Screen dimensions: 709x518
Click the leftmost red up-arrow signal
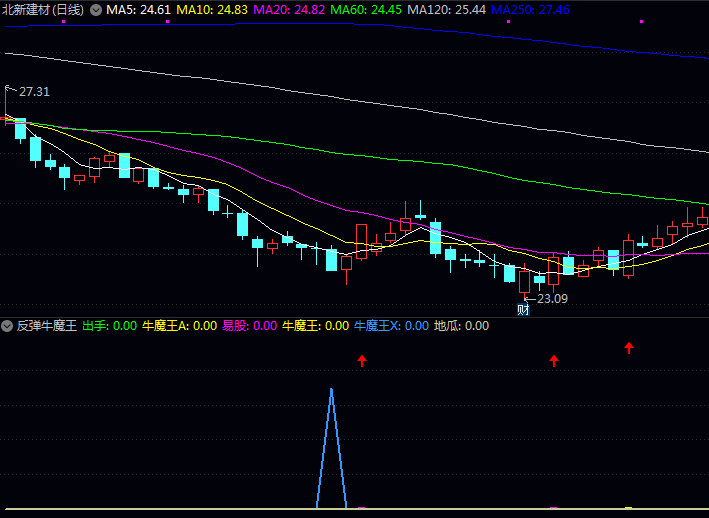pyautogui.click(x=362, y=360)
